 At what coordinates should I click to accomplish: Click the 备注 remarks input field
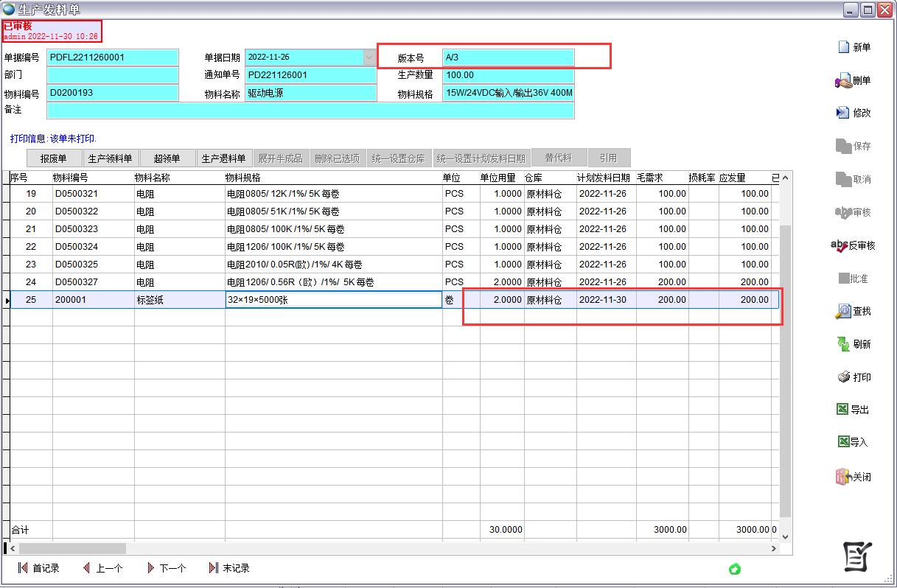point(310,111)
